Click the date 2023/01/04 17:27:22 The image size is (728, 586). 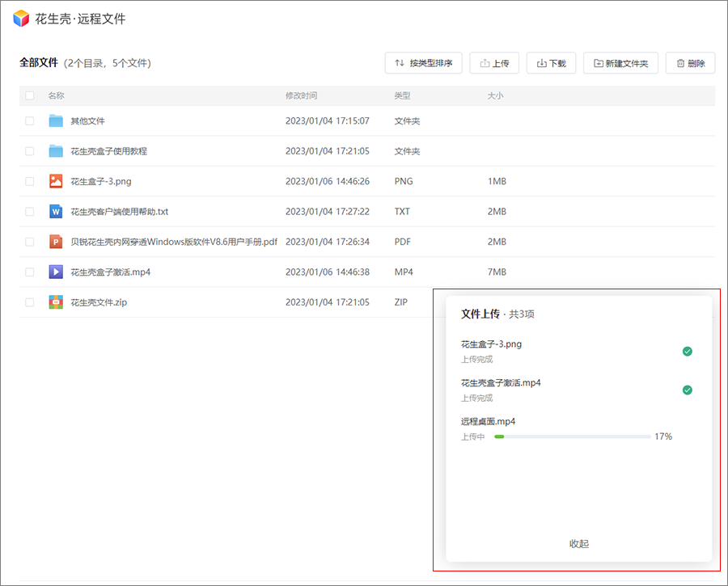point(328,212)
